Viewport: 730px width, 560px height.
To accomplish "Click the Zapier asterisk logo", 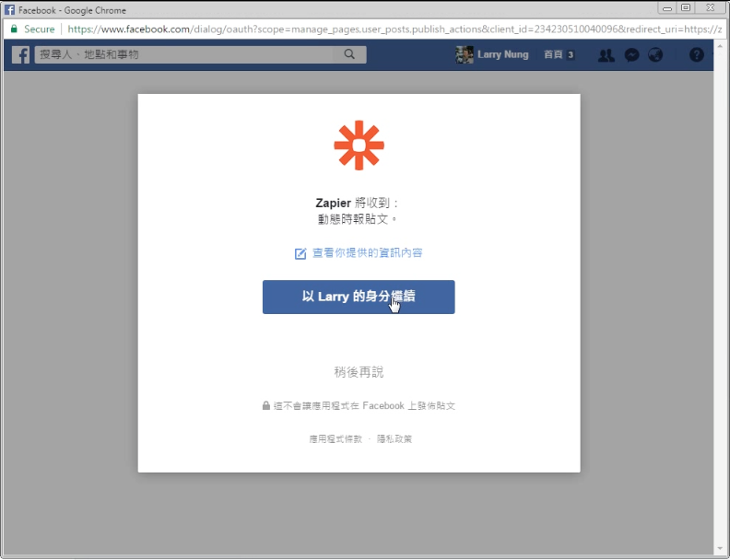I will click(359, 146).
